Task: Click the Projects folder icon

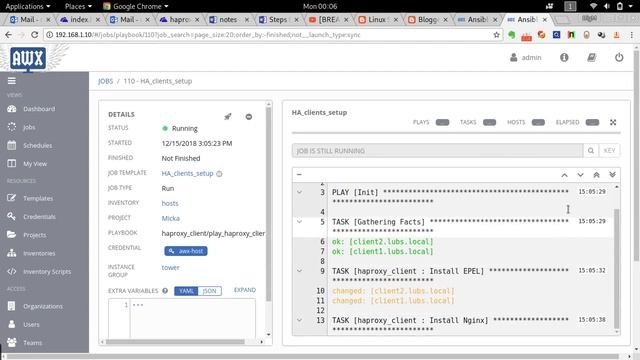Action: click(11, 235)
